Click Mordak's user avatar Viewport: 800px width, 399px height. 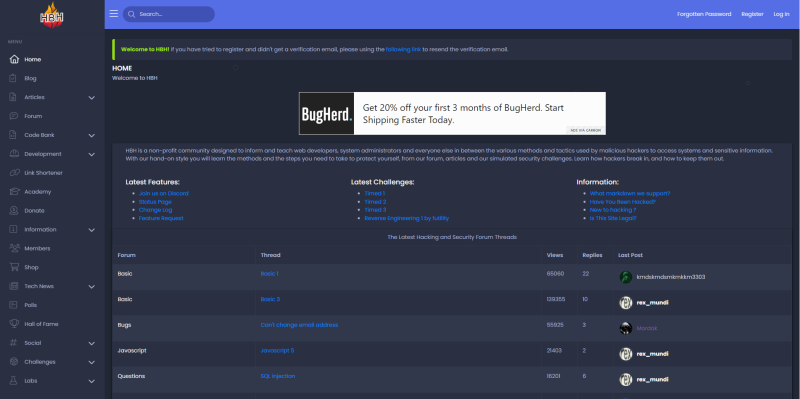click(626, 328)
